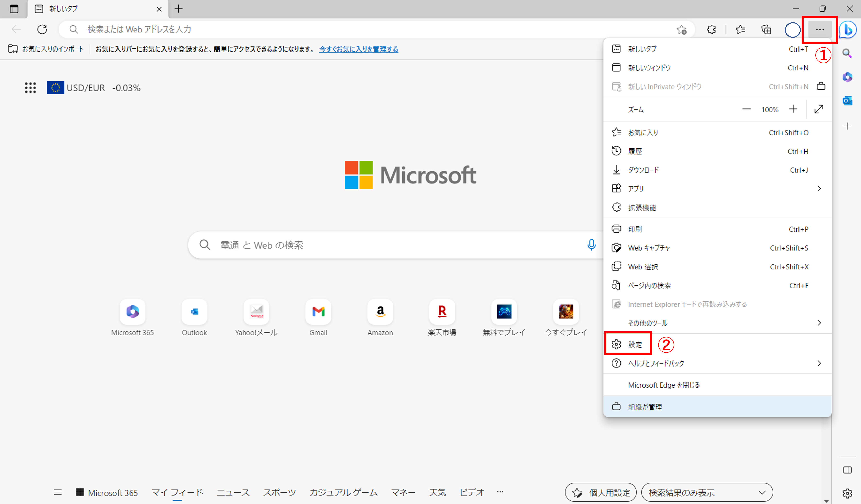Image resolution: width=861 pixels, height=504 pixels.
Task: Open お気に入り from the menu
Action: click(x=717, y=132)
